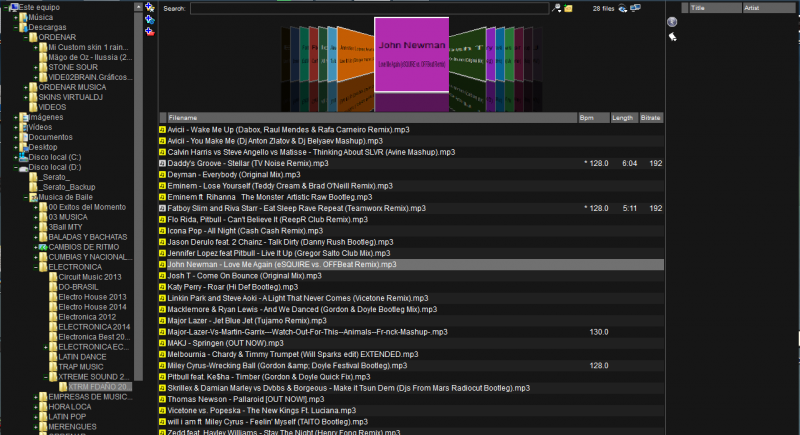Viewport: 800px width, 435px height.
Task: Click the yellow note icon beside Avicii Wake Me Up
Action: [x=162, y=130]
